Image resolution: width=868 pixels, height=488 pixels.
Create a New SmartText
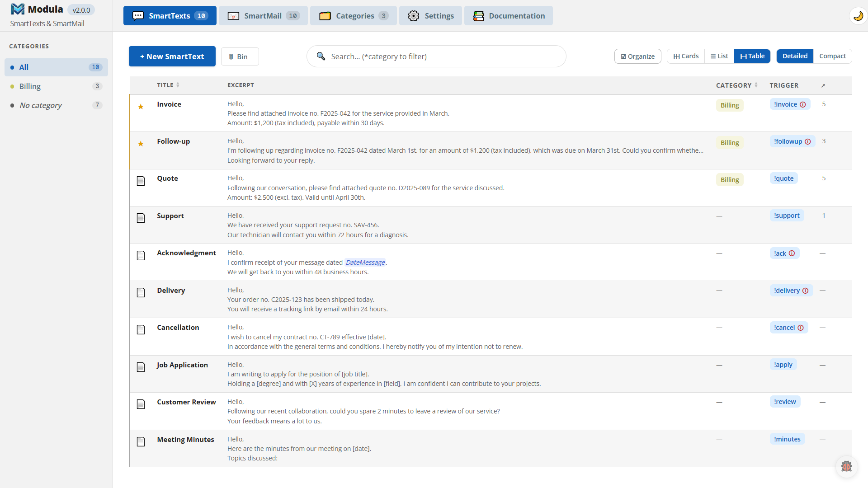[x=172, y=56]
